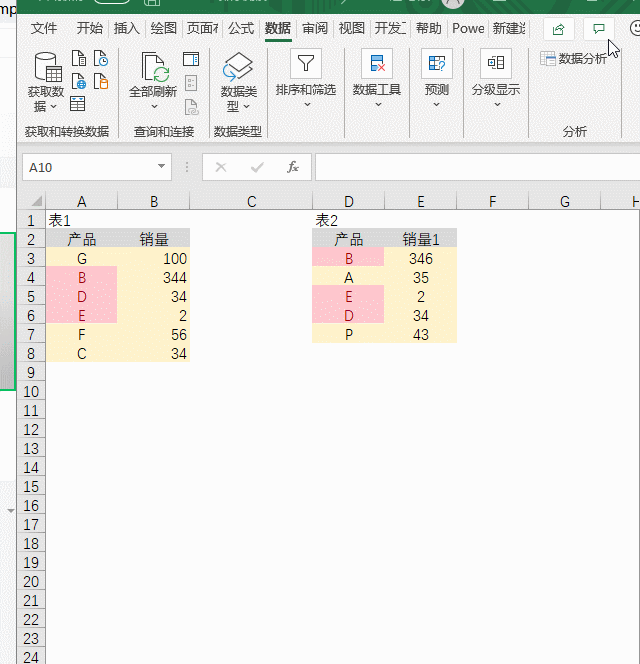
Task: Select column E header
Action: click(x=421, y=202)
